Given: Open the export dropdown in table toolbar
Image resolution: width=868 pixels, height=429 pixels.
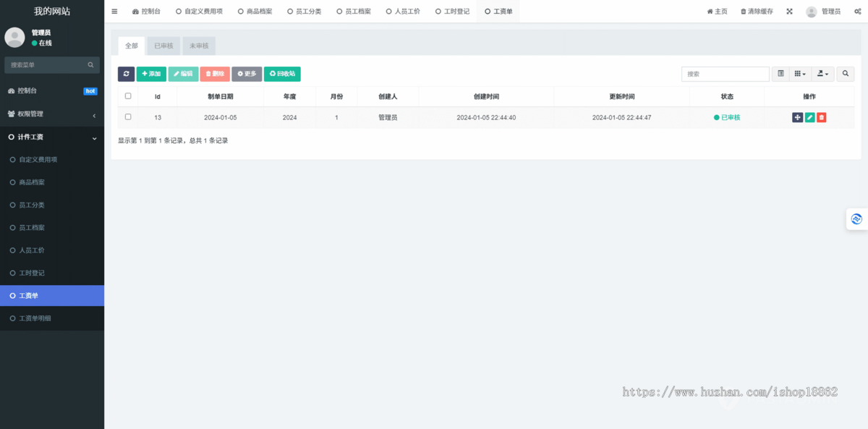Looking at the screenshot, I should pyautogui.click(x=822, y=74).
